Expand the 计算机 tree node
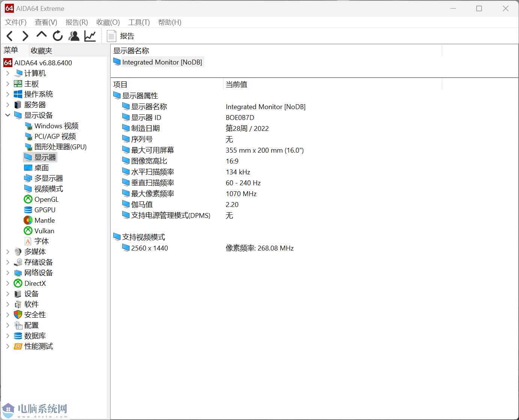Screen dimensions: 519x420 [7, 73]
